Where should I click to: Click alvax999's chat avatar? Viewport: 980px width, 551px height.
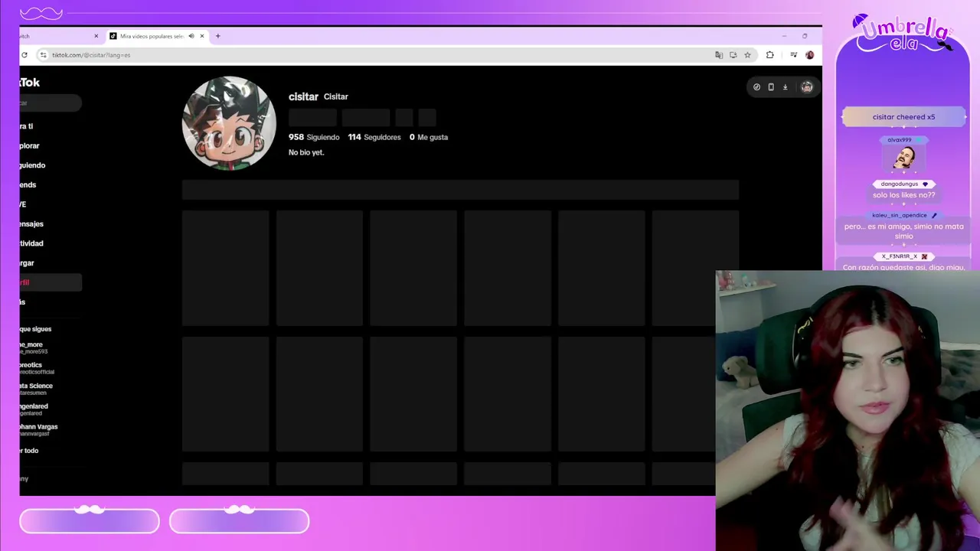click(904, 158)
